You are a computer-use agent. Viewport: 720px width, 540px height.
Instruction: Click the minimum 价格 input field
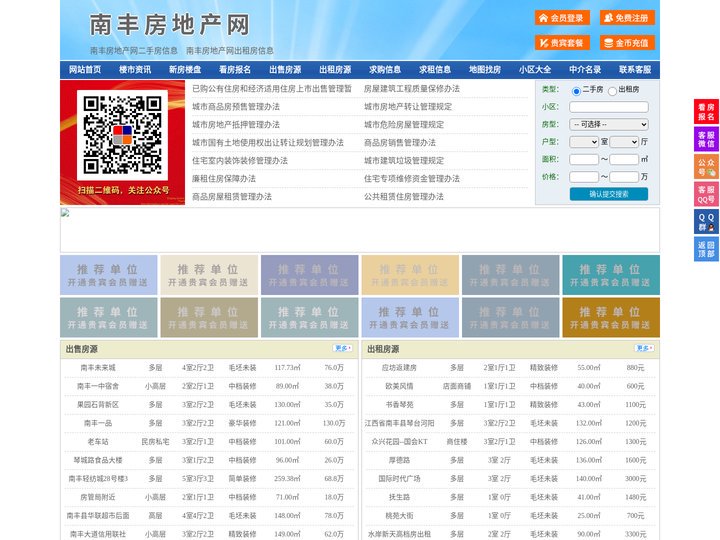point(584,177)
